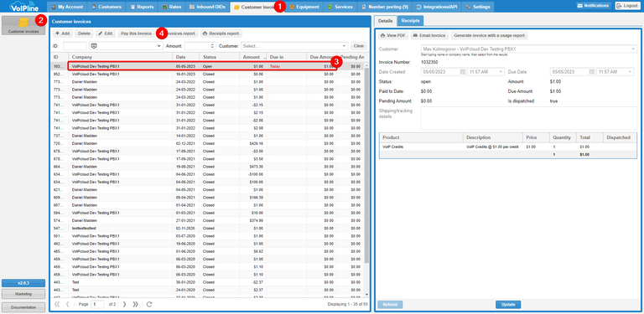Click the Amount filter spinner
The image size is (644, 314).
[212, 46]
